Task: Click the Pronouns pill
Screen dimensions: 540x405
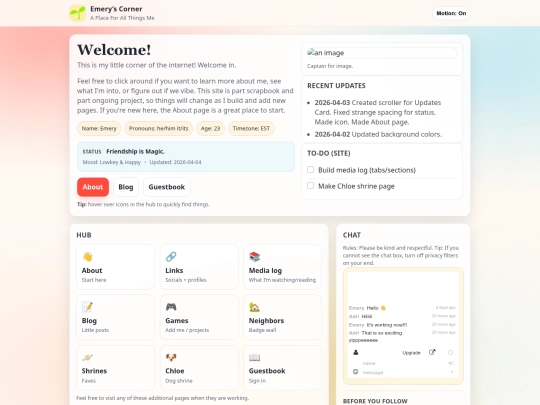Action: (158, 128)
